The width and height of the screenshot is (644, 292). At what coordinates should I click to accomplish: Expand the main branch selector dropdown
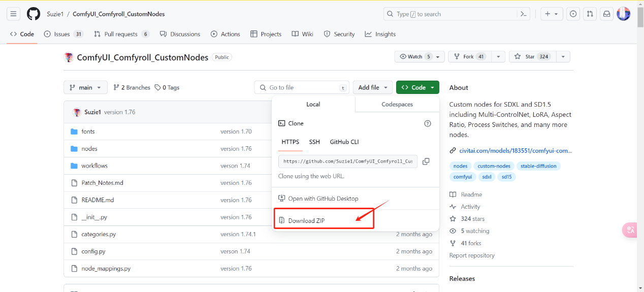coord(85,87)
